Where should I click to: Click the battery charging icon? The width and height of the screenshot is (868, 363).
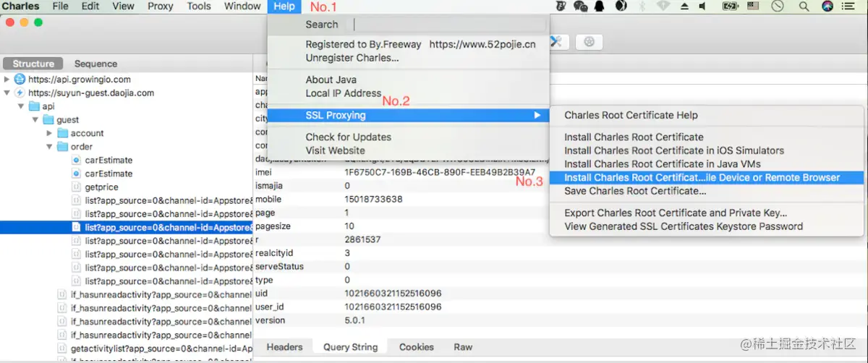(x=731, y=7)
